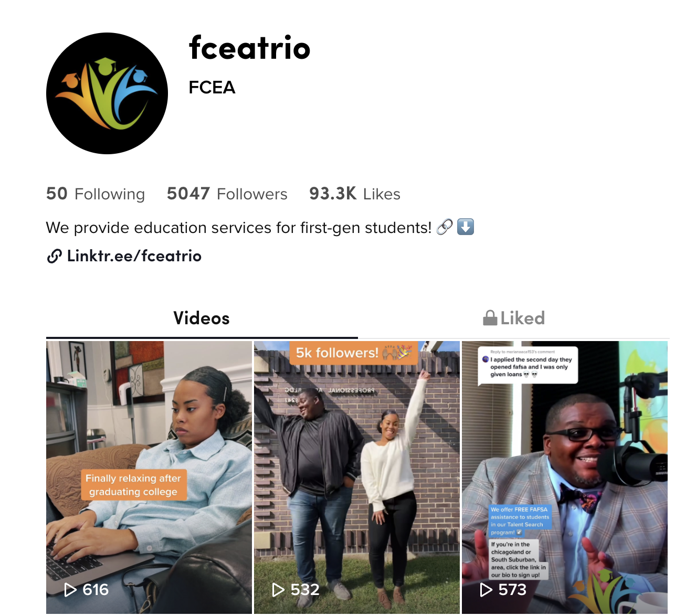Open the 'Finally relaxing after graduating' video
The height and width of the screenshot is (616, 696).
pos(149,477)
